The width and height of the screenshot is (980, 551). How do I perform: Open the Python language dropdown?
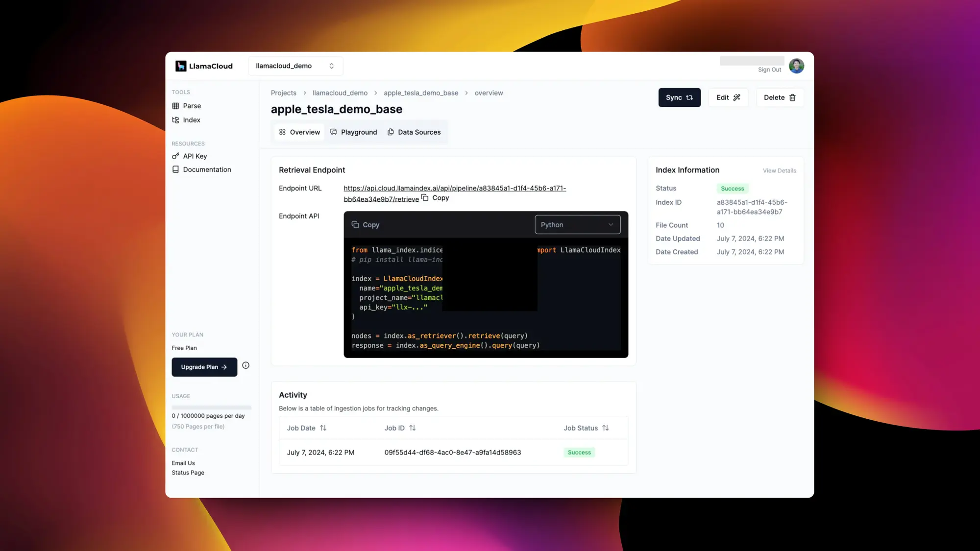coord(577,225)
